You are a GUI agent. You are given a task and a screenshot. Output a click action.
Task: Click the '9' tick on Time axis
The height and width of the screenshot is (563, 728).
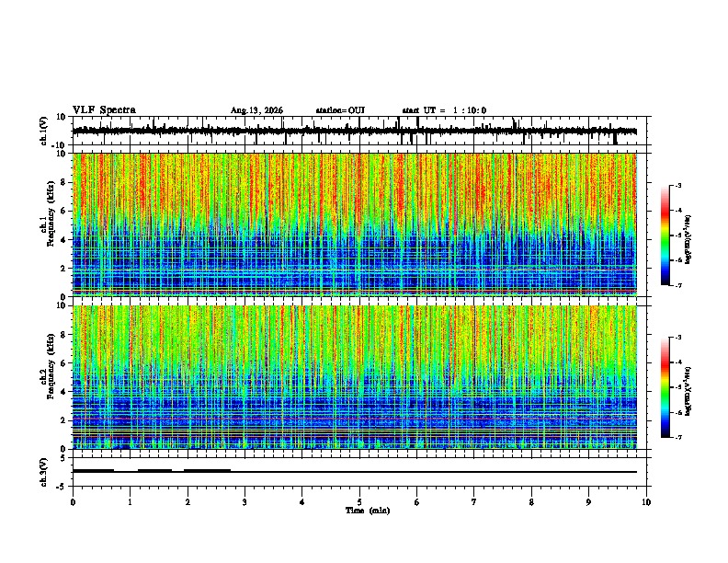pyautogui.click(x=588, y=501)
